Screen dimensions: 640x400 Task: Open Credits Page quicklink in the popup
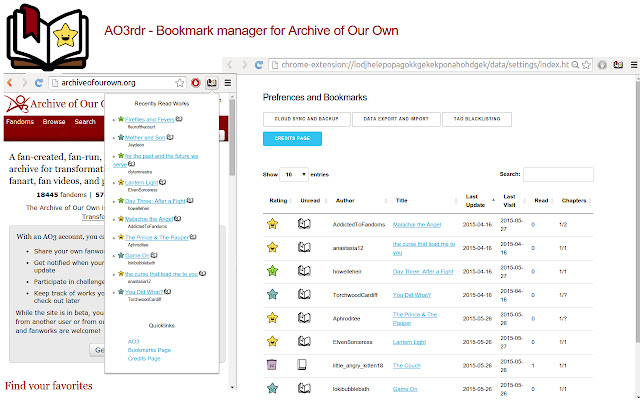coord(144,358)
